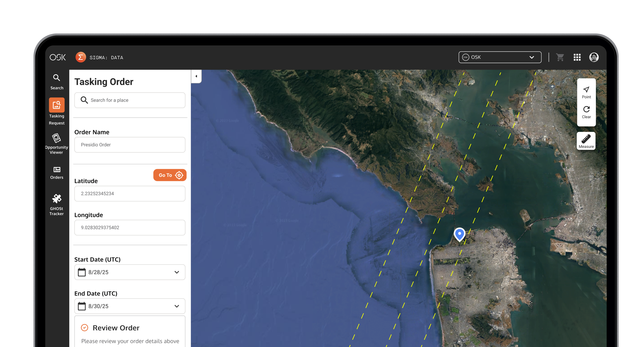Click the user profile avatar
The image size is (644, 347).
click(594, 57)
